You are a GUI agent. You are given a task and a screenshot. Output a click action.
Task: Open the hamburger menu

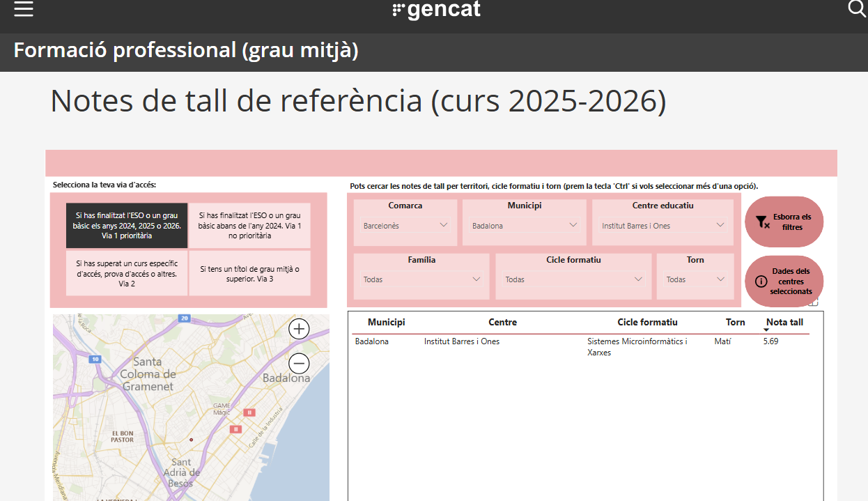point(24,9)
